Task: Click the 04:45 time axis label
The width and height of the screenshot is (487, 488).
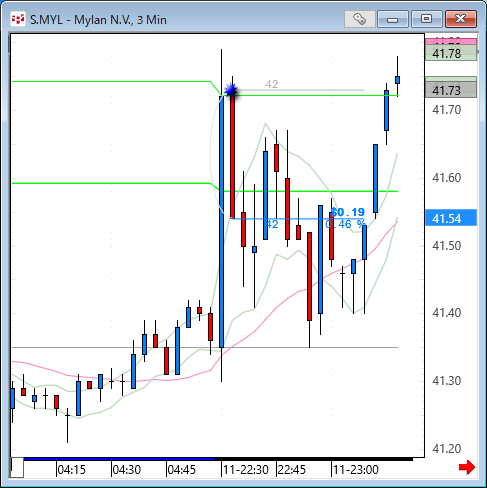Action: (x=182, y=470)
